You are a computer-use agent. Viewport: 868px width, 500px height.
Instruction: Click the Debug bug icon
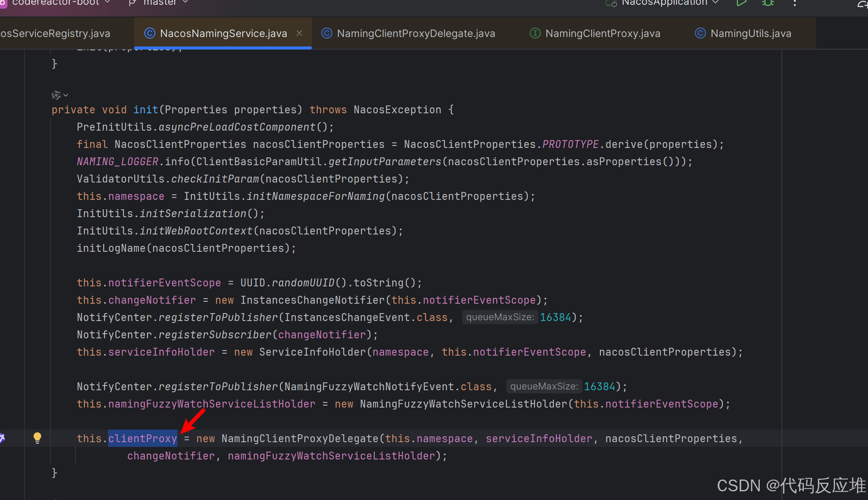768,3
